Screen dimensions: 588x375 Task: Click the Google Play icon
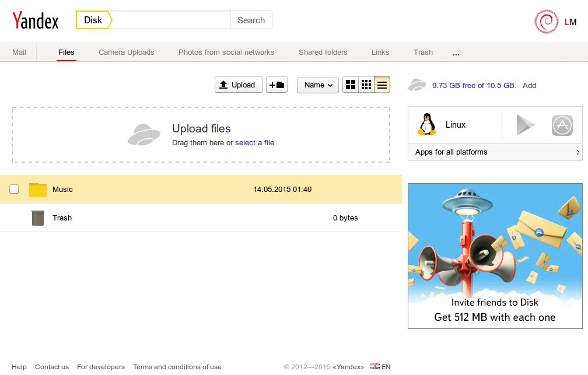coord(526,125)
